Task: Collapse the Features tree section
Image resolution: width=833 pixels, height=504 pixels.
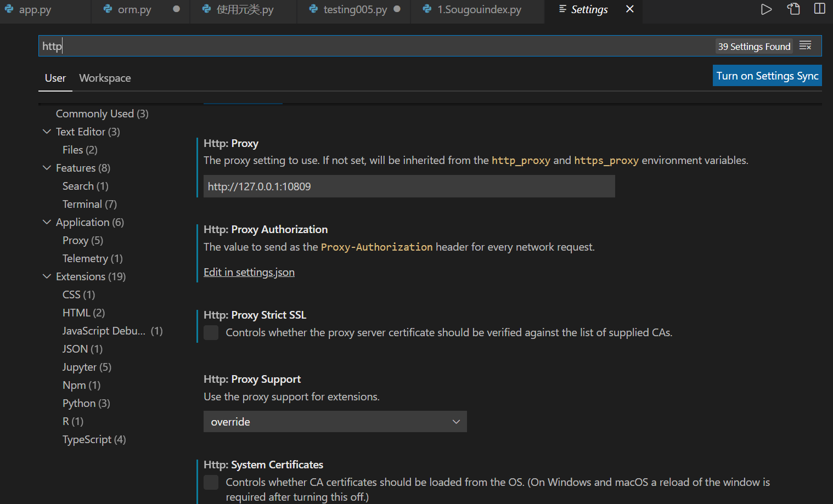Action: [x=47, y=168]
